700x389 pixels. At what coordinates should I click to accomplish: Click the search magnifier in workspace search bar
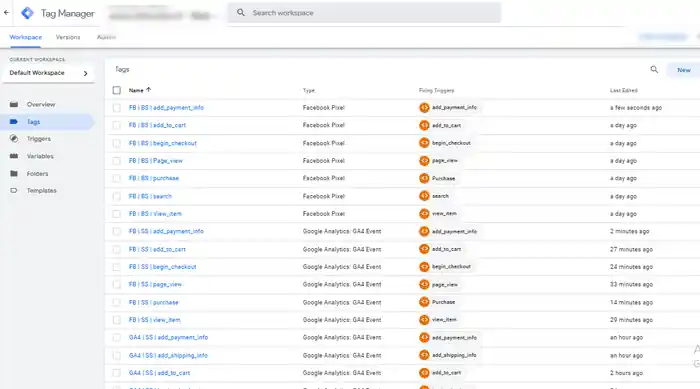241,13
